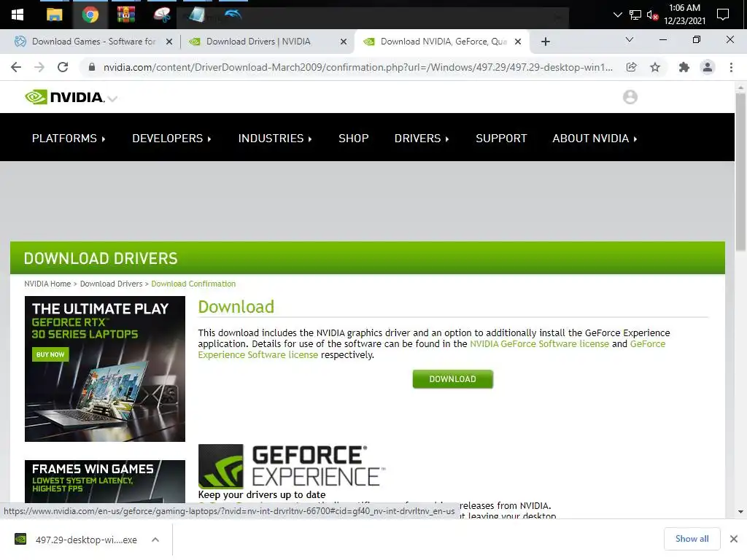
Task: Open the NVIDIA GeForce Software license link
Action: pos(539,344)
